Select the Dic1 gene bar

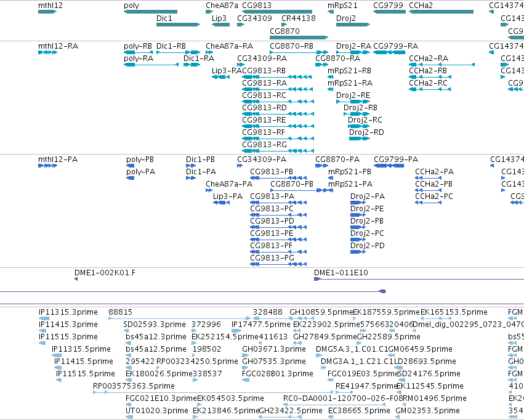(x=178, y=25)
